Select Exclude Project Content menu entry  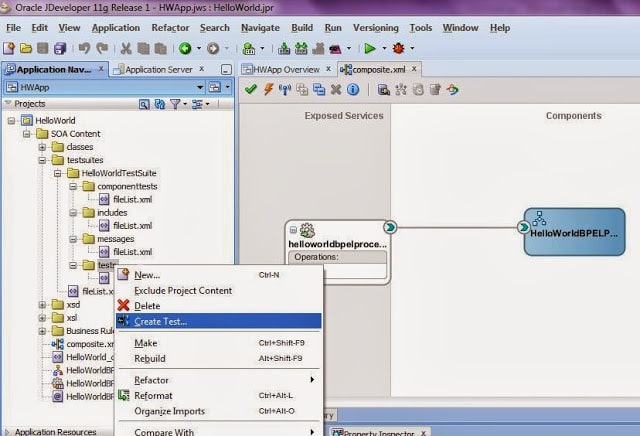pyautogui.click(x=219, y=291)
